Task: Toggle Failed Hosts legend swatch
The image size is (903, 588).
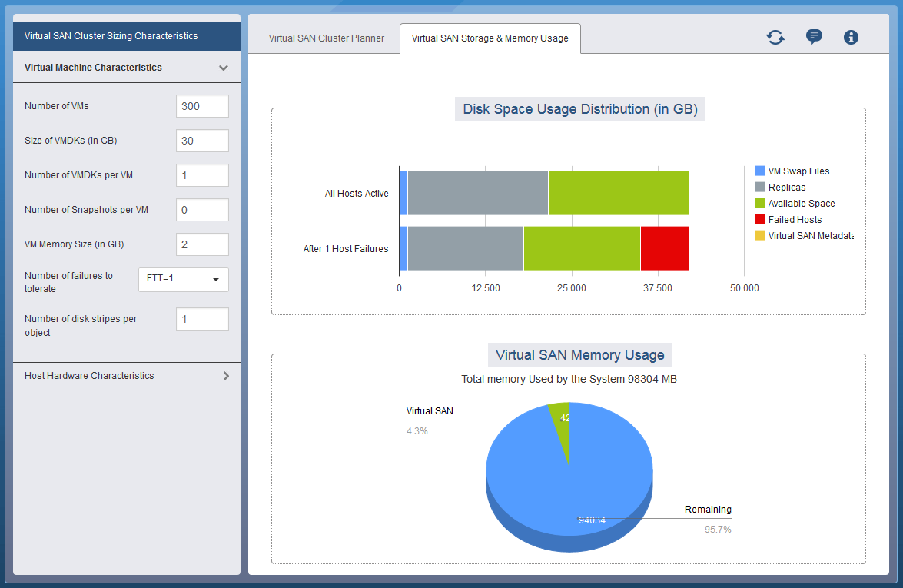Action: [x=759, y=219]
